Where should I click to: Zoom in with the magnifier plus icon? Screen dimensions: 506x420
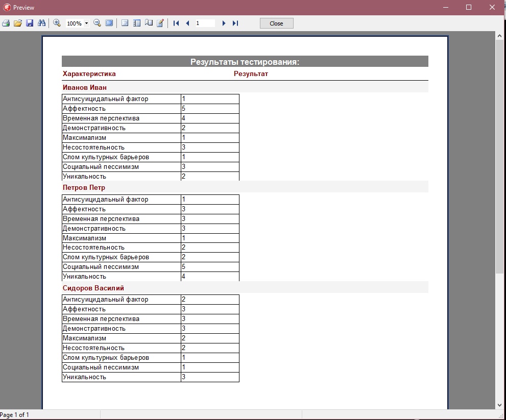point(57,23)
